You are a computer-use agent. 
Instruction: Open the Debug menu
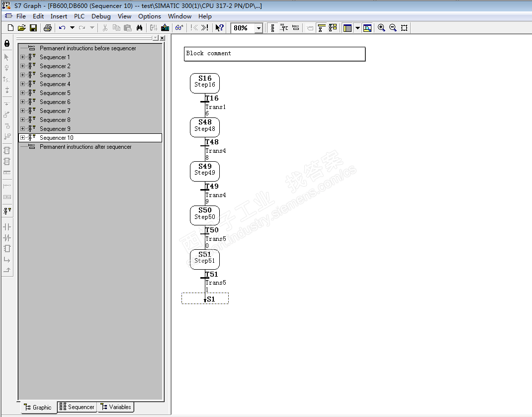coord(101,16)
